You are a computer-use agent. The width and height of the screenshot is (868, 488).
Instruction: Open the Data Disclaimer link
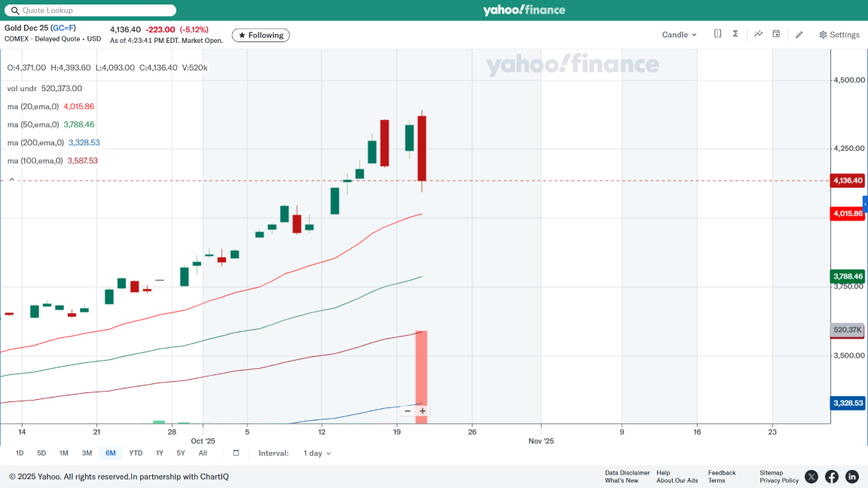point(627,473)
